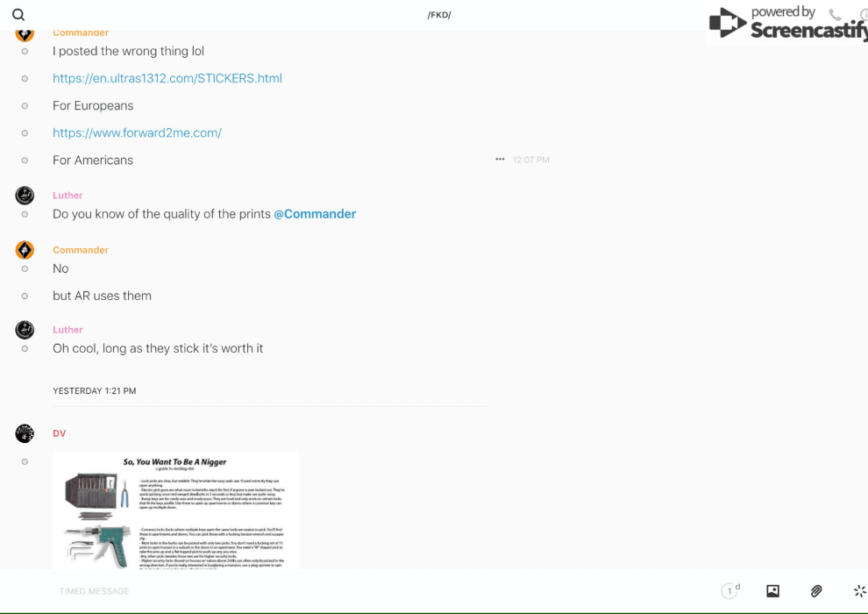This screenshot has width=868, height=614.
Task: Focus the Timed Message input field
Action: tap(351, 591)
